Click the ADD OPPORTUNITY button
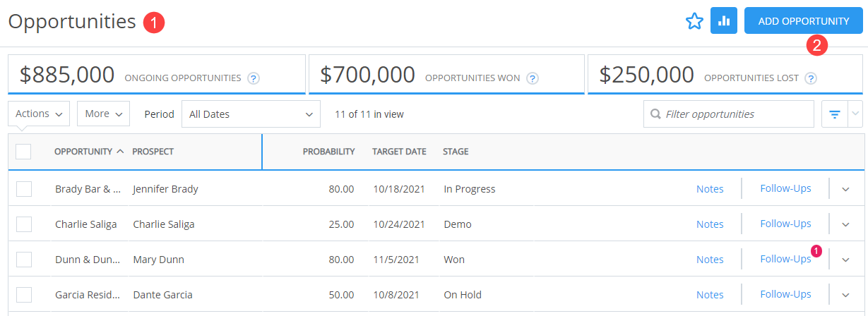 [804, 21]
